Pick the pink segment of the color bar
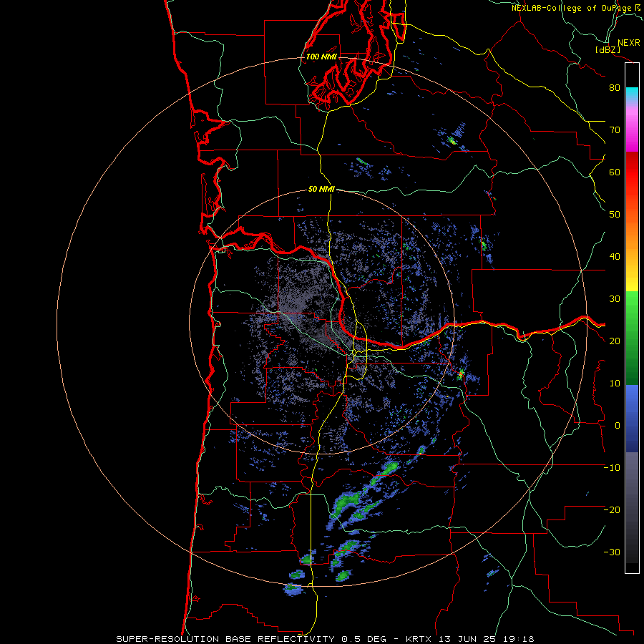 tap(632, 127)
